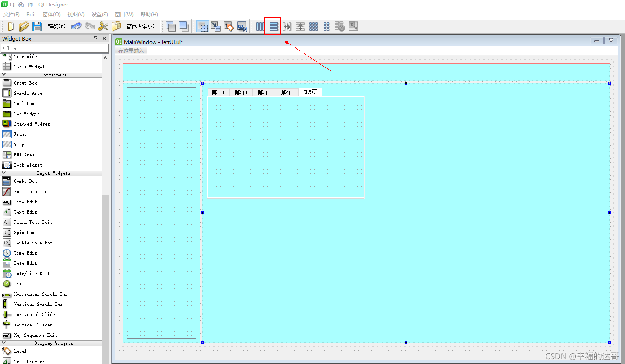Open a file with the folder icon
Viewport: 625px width, 364px height.
23,26
